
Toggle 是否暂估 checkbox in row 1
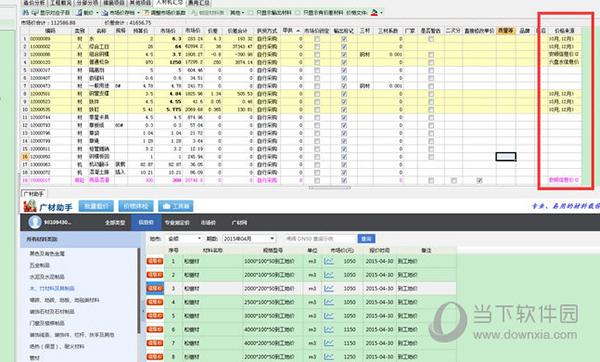pyautogui.click(x=431, y=39)
